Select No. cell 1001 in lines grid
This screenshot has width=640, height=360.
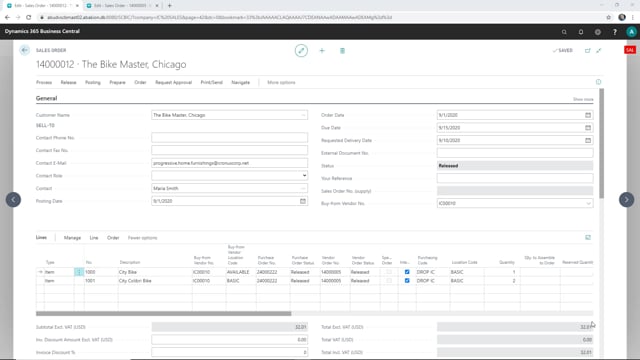pyautogui.click(x=101, y=281)
